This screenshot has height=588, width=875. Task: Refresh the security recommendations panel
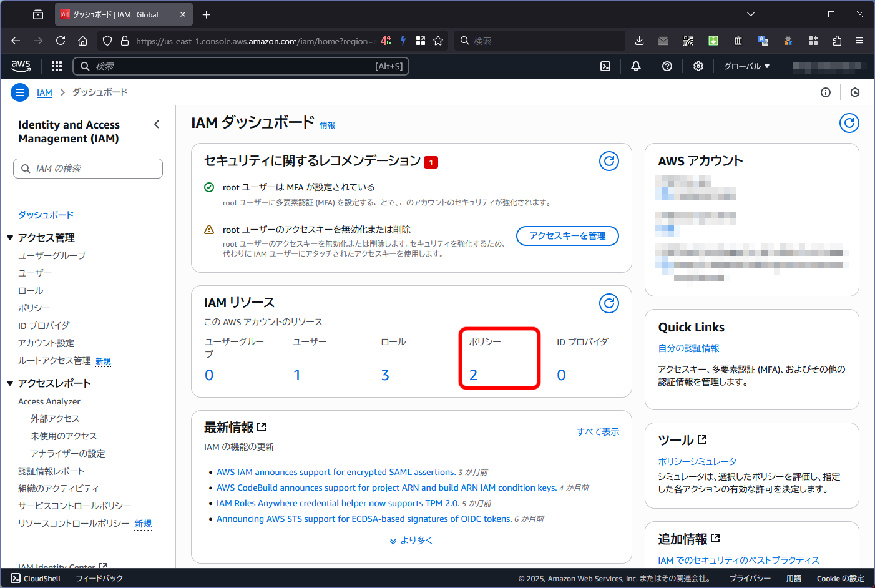(x=609, y=161)
